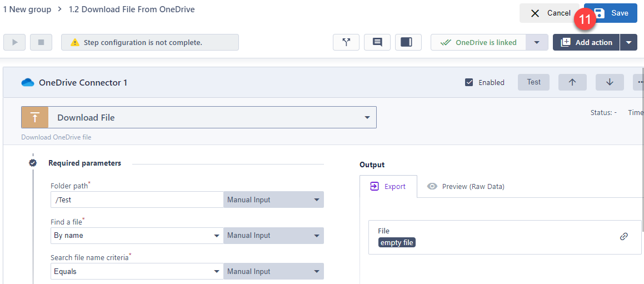
Task: Expand the Download File action dropdown
Action: 367,118
